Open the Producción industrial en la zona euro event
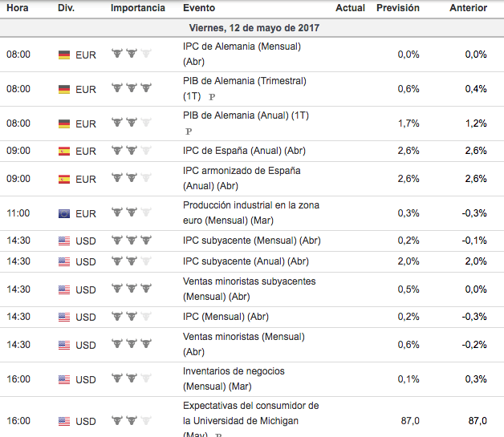The height and width of the screenshot is (437, 504). [x=250, y=205]
